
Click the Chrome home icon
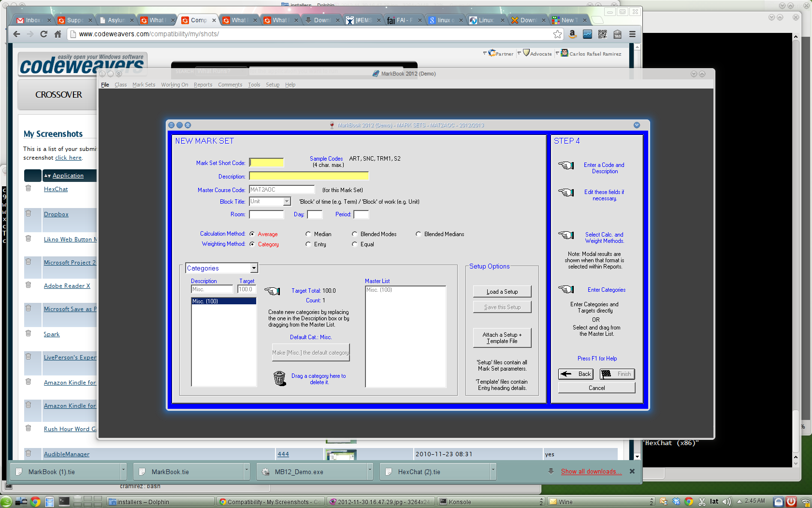[x=58, y=34]
